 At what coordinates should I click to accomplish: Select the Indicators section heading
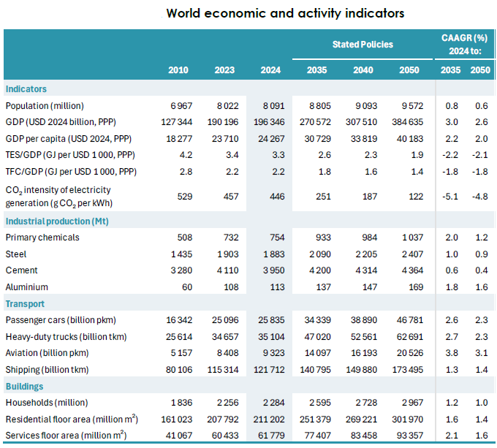pos(26,89)
